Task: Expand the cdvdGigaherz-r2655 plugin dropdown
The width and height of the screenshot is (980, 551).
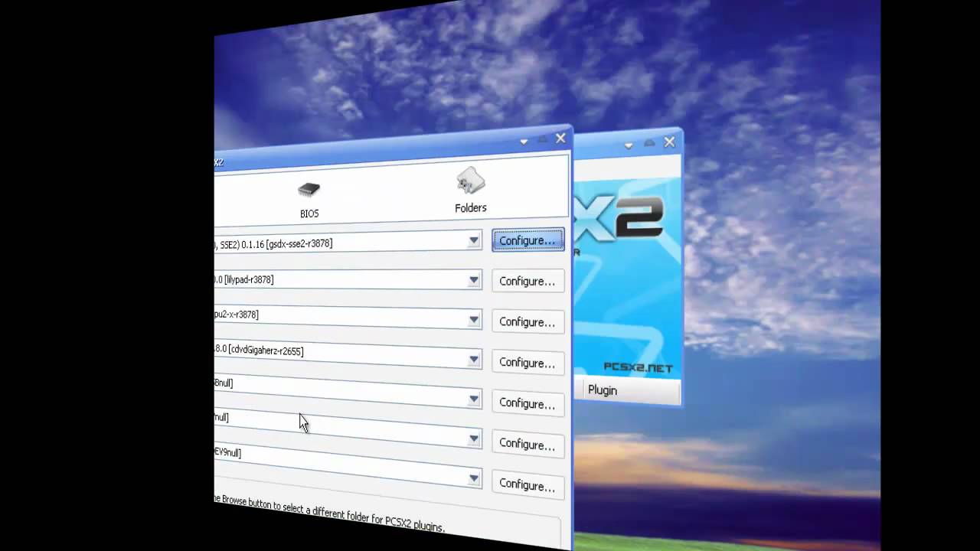Action: pos(474,360)
